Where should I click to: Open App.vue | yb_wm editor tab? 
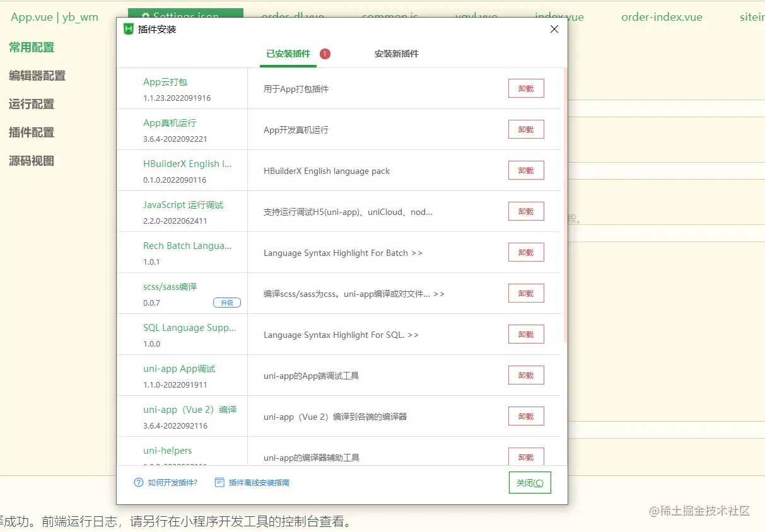[x=55, y=17]
